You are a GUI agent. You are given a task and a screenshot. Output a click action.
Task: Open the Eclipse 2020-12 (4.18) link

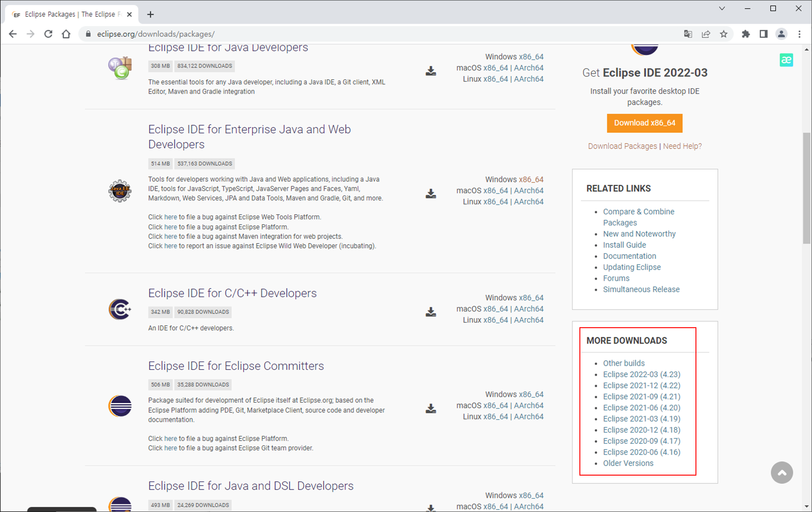click(x=642, y=430)
